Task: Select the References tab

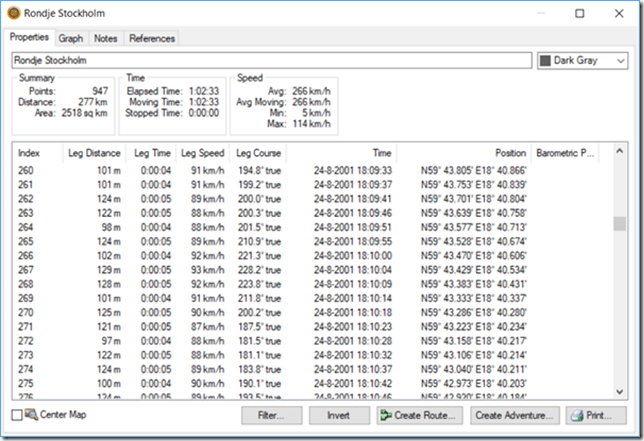Action: 151,38
